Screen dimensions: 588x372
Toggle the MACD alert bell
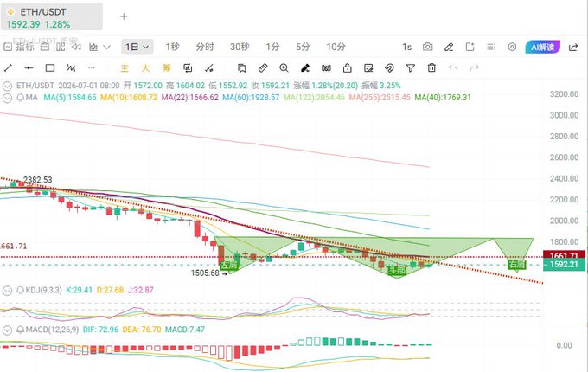[x=20, y=330]
